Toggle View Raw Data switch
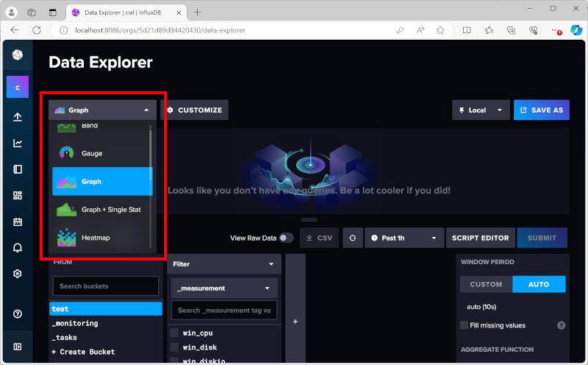Viewport: 588px width, 365px height. tap(286, 238)
